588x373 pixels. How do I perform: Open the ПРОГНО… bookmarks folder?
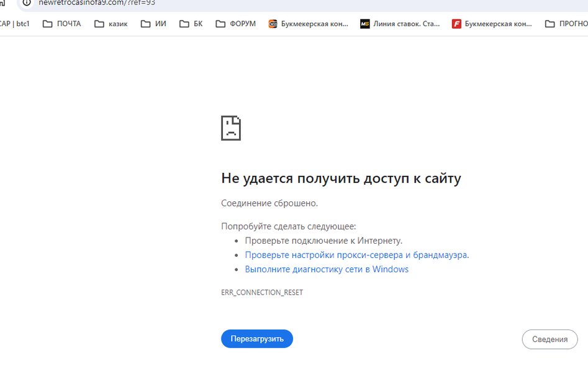tap(566, 24)
